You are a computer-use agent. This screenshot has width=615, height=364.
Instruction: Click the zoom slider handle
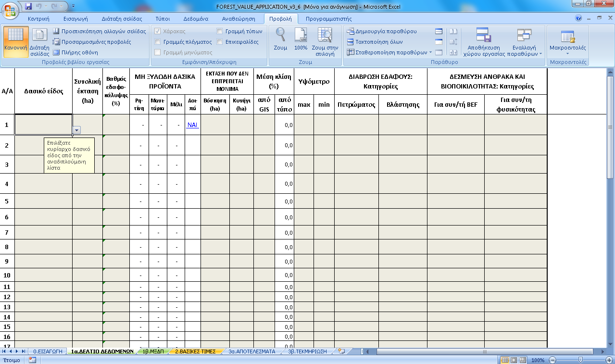[x=580, y=360]
